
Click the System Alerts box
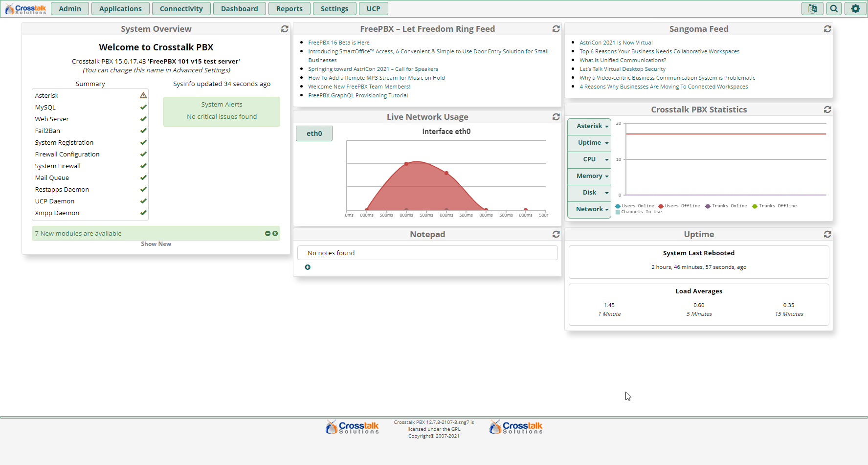click(222, 111)
